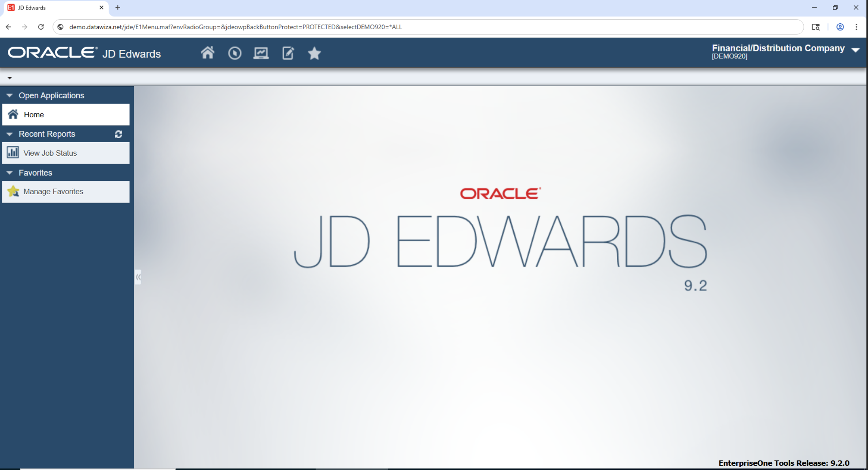The height and width of the screenshot is (470, 868).
Task: Click the star icon beside Manage Favorites
Action: click(x=13, y=191)
